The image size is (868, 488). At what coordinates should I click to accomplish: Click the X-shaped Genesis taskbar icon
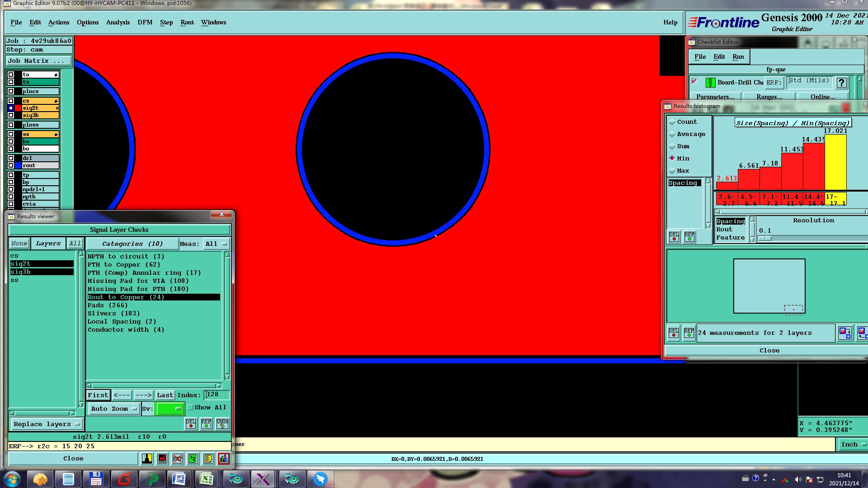[x=263, y=479]
